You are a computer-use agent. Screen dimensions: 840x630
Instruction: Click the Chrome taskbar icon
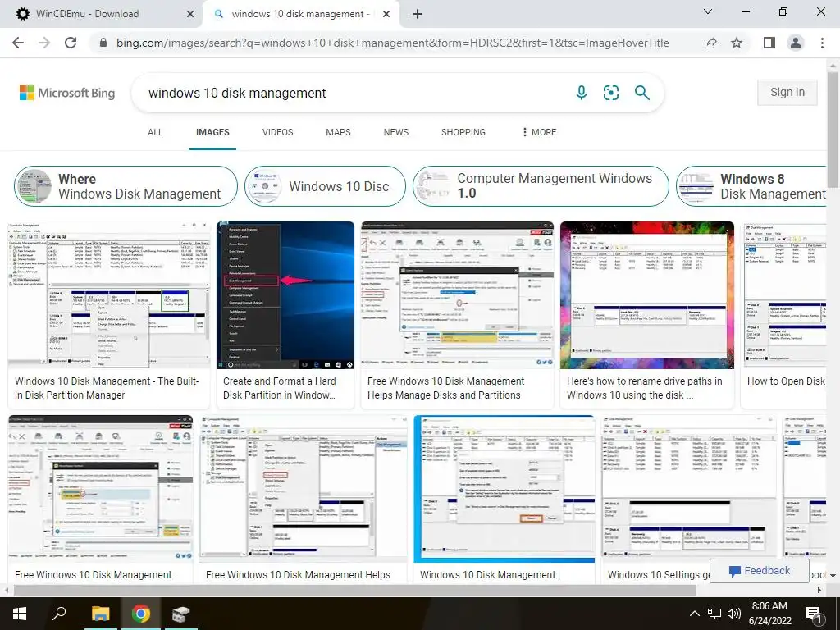[x=141, y=614]
